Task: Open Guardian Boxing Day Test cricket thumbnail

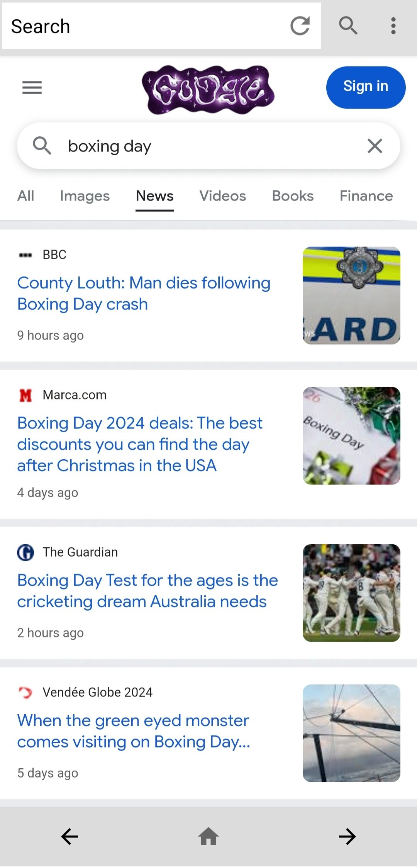Action: click(351, 593)
